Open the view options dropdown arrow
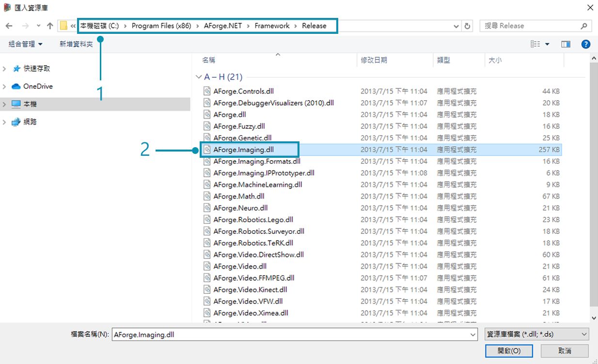Screen dimensions: 598x364 pyautogui.click(x=548, y=44)
